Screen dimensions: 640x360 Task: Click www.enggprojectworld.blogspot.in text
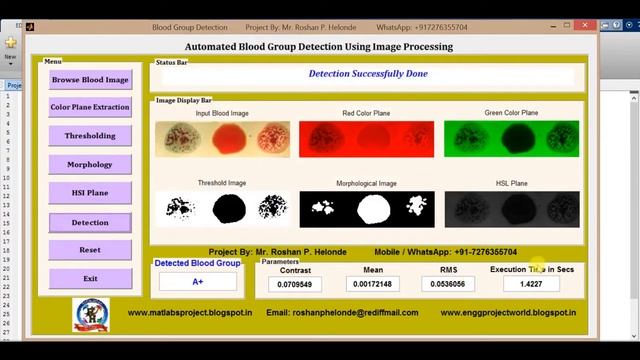508,313
